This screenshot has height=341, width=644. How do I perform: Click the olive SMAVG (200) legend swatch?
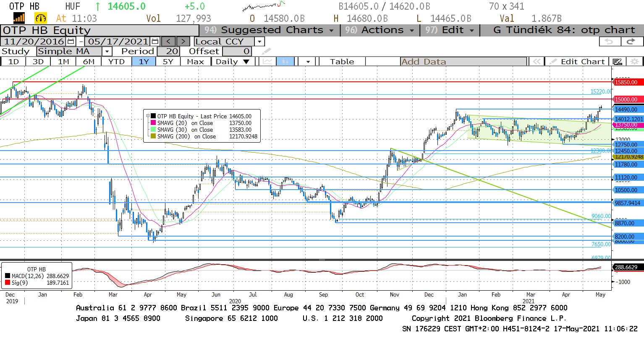pyautogui.click(x=153, y=136)
